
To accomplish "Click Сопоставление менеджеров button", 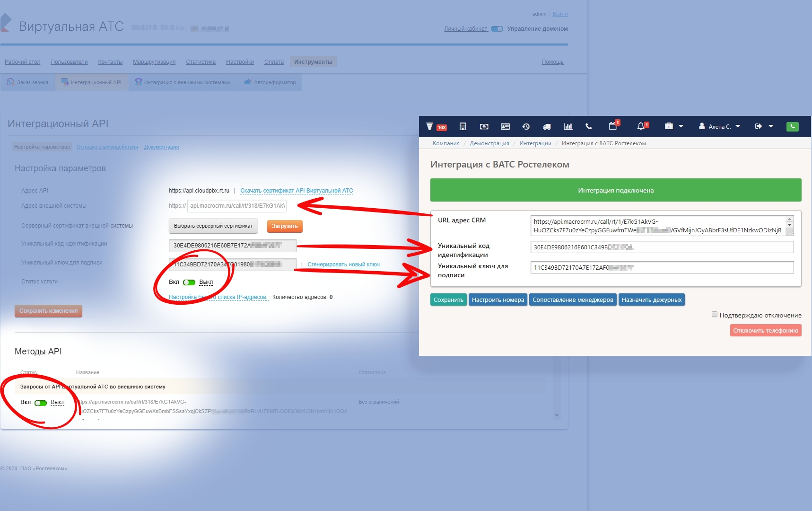I will point(573,300).
